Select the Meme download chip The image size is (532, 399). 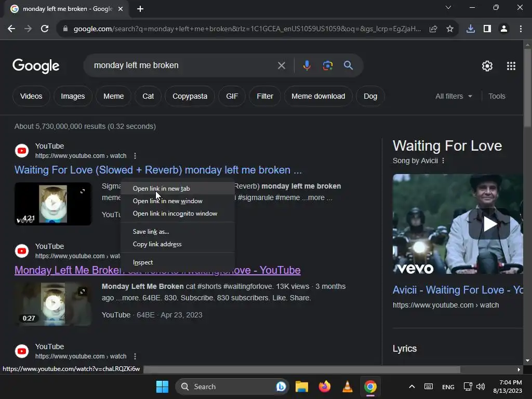(318, 96)
